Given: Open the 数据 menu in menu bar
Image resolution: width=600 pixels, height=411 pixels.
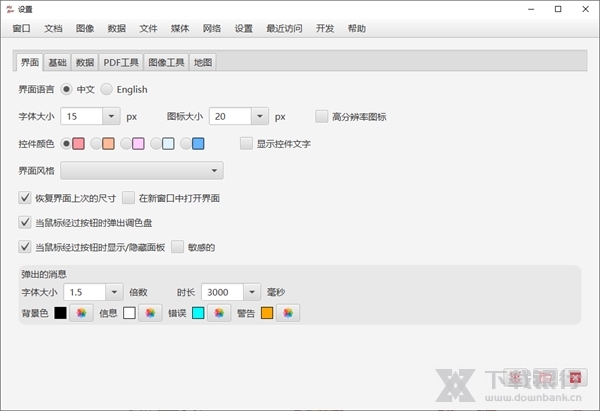Looking at the screenshot, I should (117, 28).
